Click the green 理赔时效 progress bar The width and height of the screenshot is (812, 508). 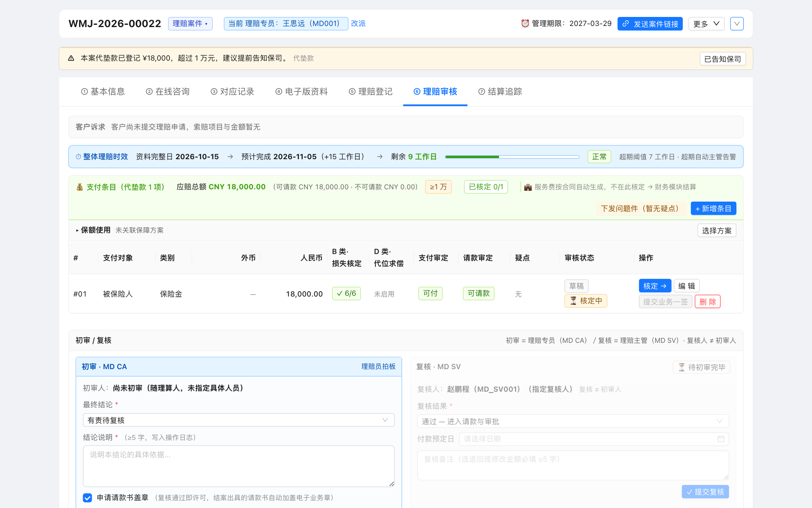(x=512, y=157)
